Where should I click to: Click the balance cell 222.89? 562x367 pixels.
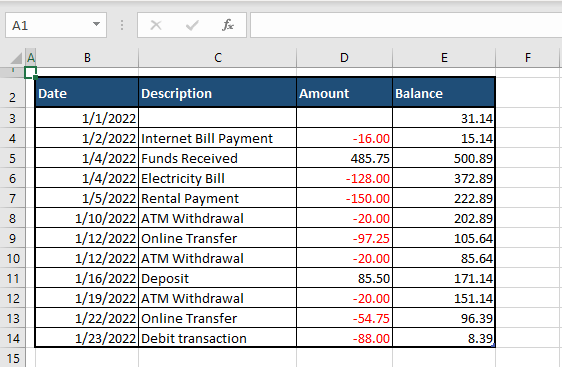(444, 198)
